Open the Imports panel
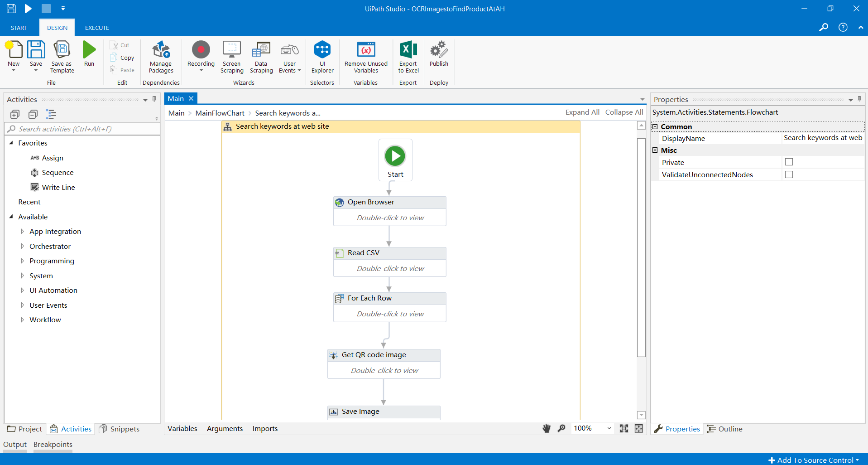Viewport: 868px width, 465px height. pos(265,428)
